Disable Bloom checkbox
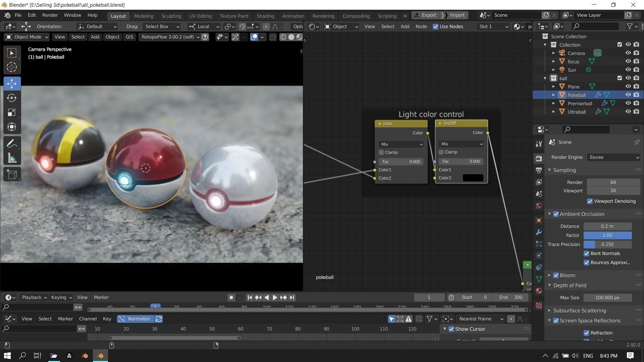The image size is (644, 362). (556, 275)
